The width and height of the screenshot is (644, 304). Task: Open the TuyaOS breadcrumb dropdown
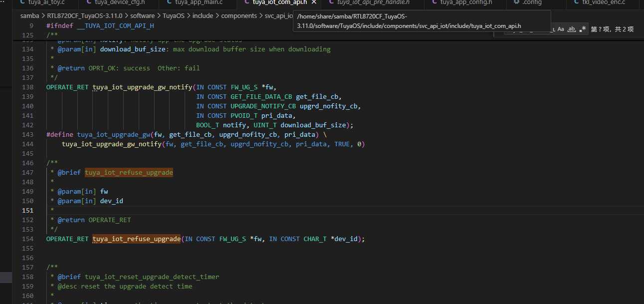click(174, 15)
